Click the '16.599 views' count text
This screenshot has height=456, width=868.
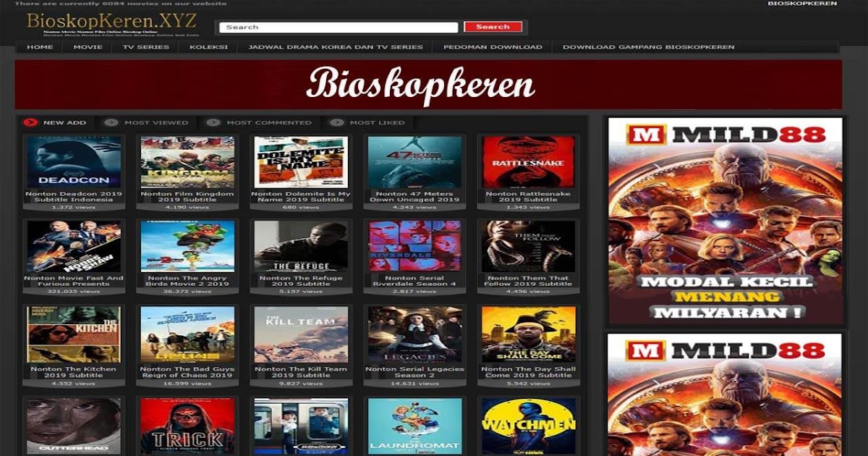click(x=187, y=383)
